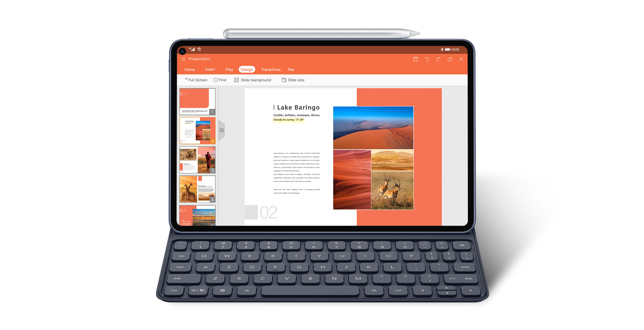The width and height of the screenshot is (644, 330).
Task: Expand slide thumbnail panel expander
Action: 222,130
